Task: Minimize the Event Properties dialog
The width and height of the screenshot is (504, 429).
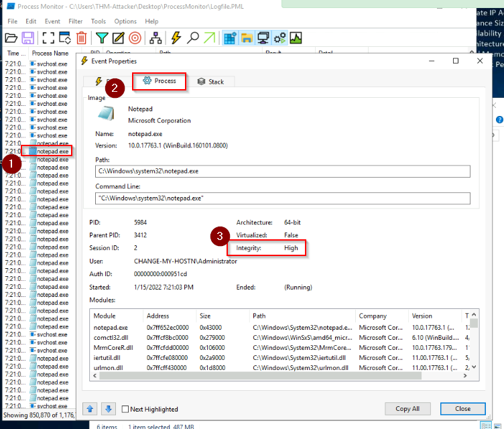Action: click(x=432, y=61)
